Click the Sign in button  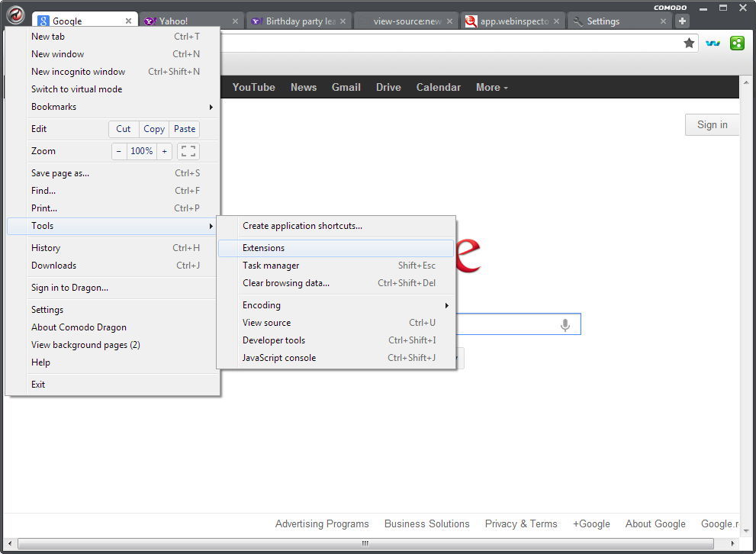coord(711,124)
